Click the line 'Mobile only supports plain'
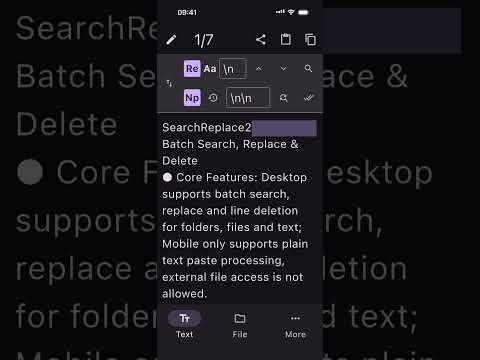The image size is (480, 360). click(x=235, y=244)
